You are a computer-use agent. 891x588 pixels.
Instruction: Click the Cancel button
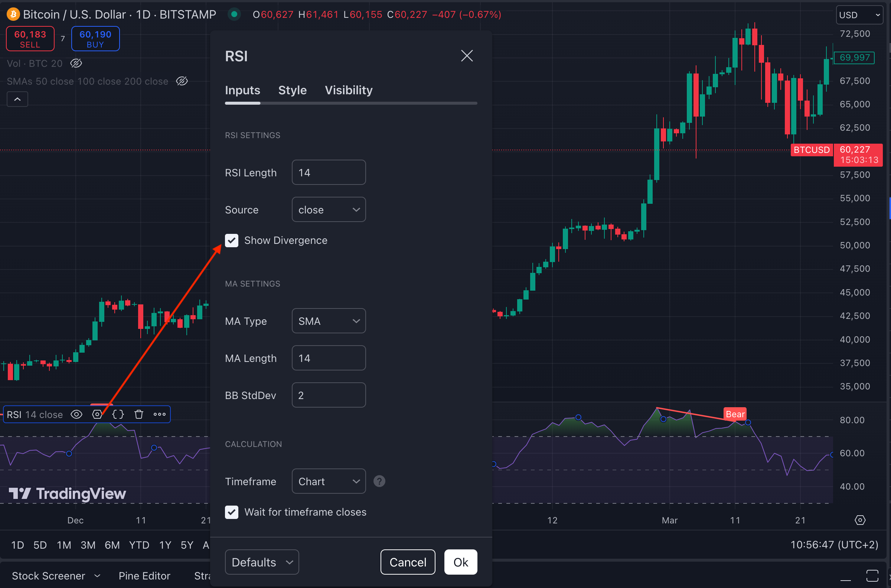408,562
